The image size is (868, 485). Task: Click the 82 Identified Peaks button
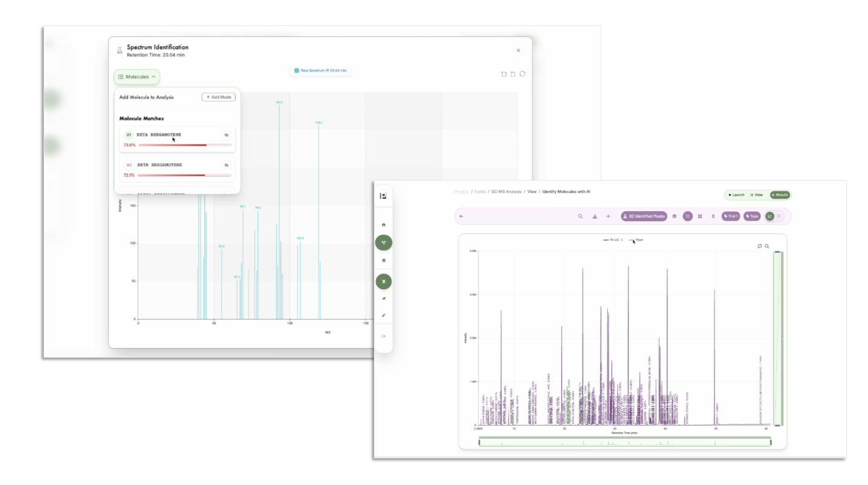click(x=644, y=216)
